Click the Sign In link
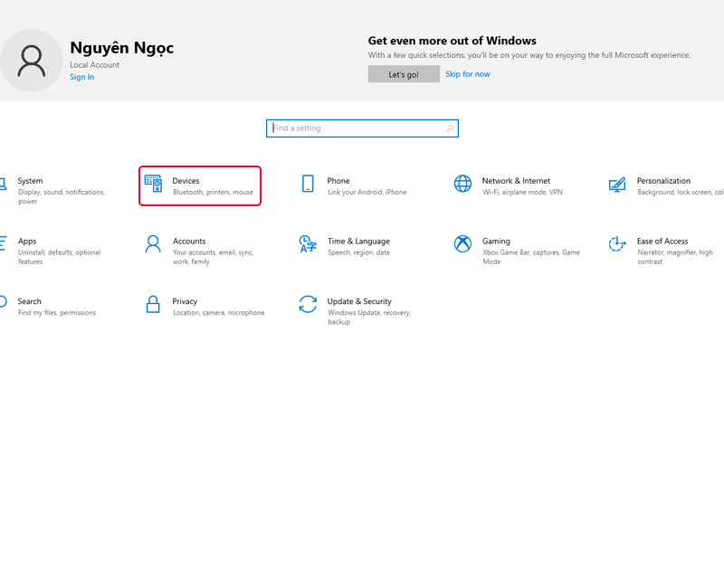 coord(81,77)
